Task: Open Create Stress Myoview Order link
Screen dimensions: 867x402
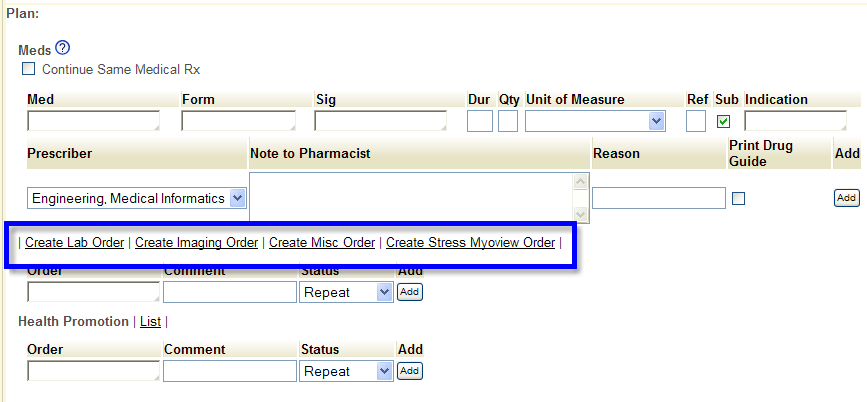Action: pyautogui.click(x=471, y=243)
